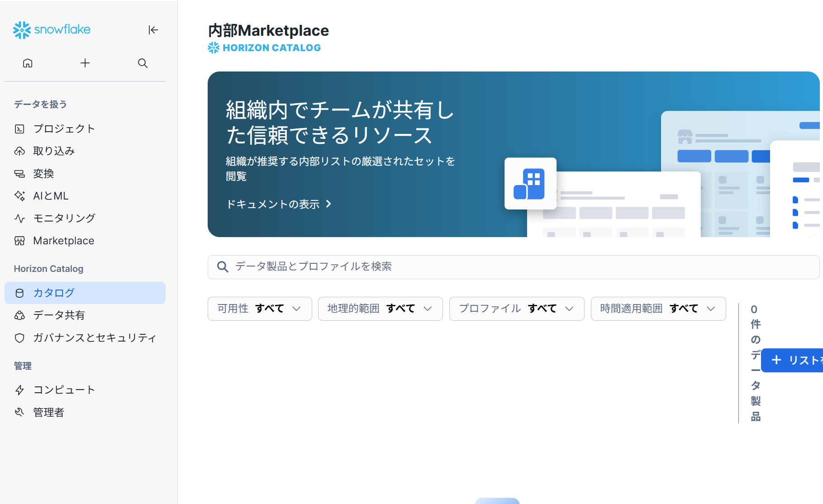This screenshot has height=504, width=823.
Task: Open 変換 menu item
Action: [85, 174]
